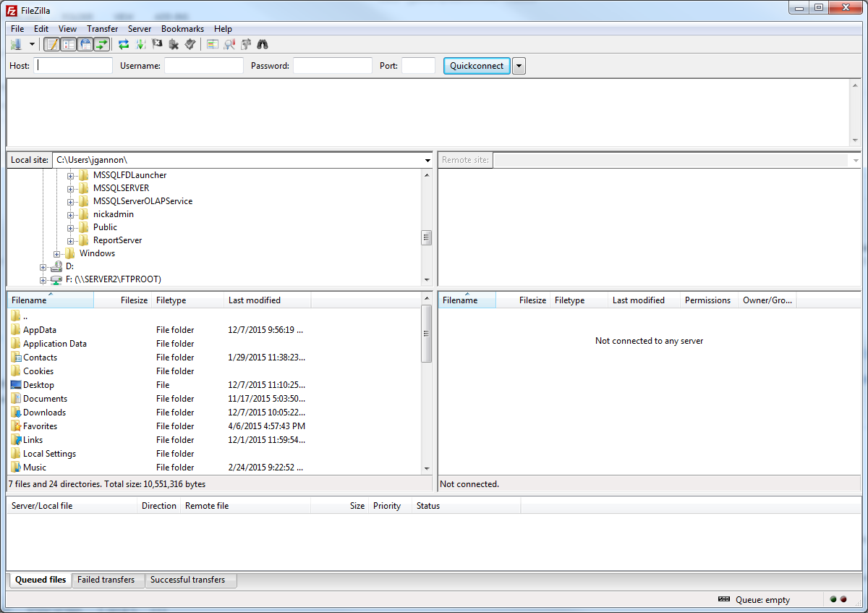868x613 pixels.
Task: Expand the nickadmin tree node
Action: click(71, 214)
